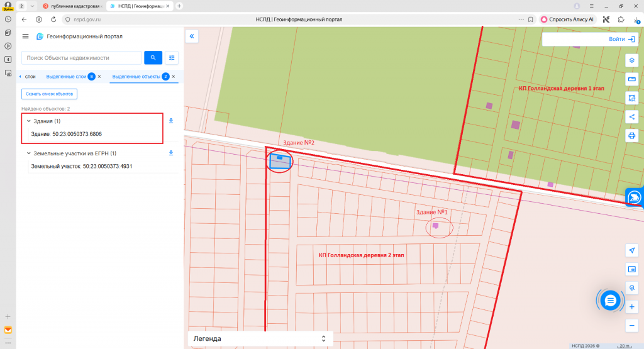Collapse the Здания (1) group
The image size is (644, 349).
[x=29, y=121]
